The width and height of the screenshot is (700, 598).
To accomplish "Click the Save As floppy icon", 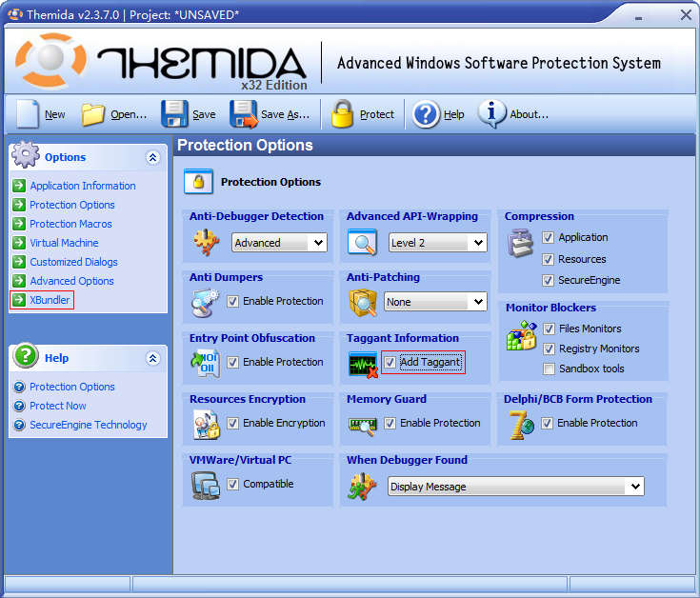I will click(x=243, y=114).
